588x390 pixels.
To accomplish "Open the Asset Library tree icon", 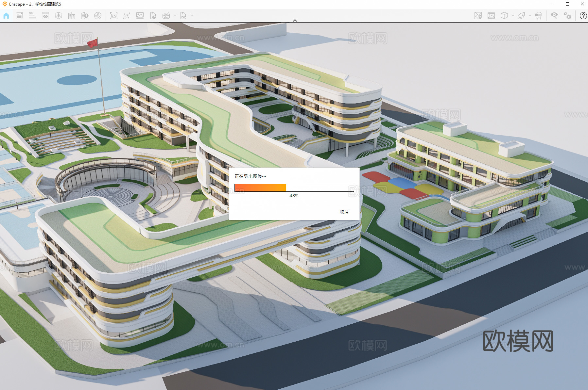I will [x=59, y=16].
